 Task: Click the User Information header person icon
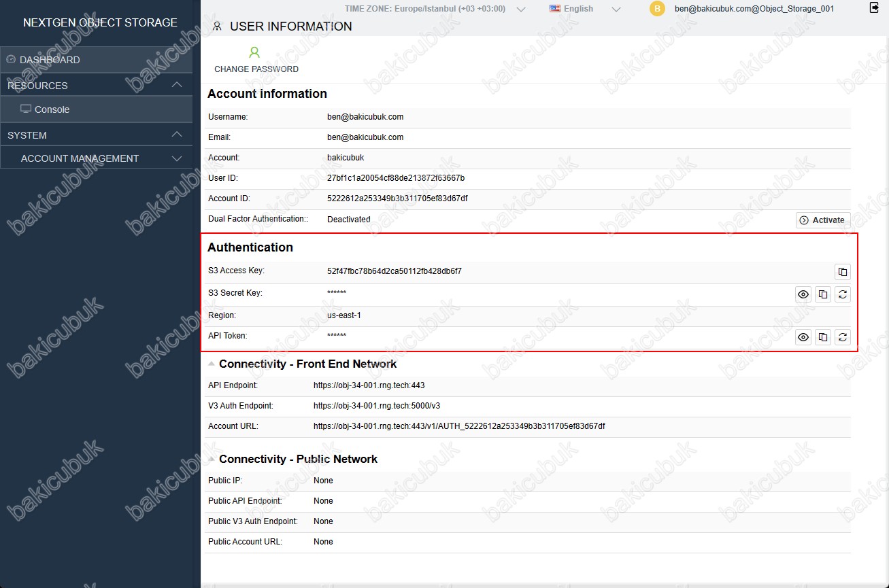coord(217,27)
